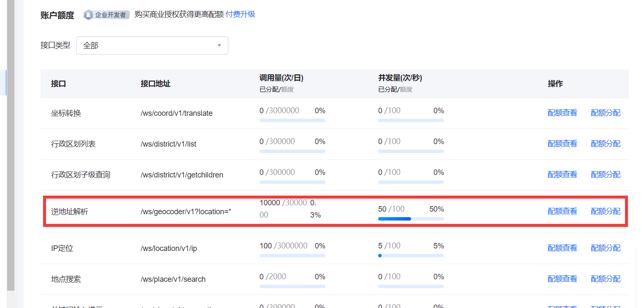Screen dimensions: 644x308
Task: Click 配额分配 for IP定位
Action: 606,248
